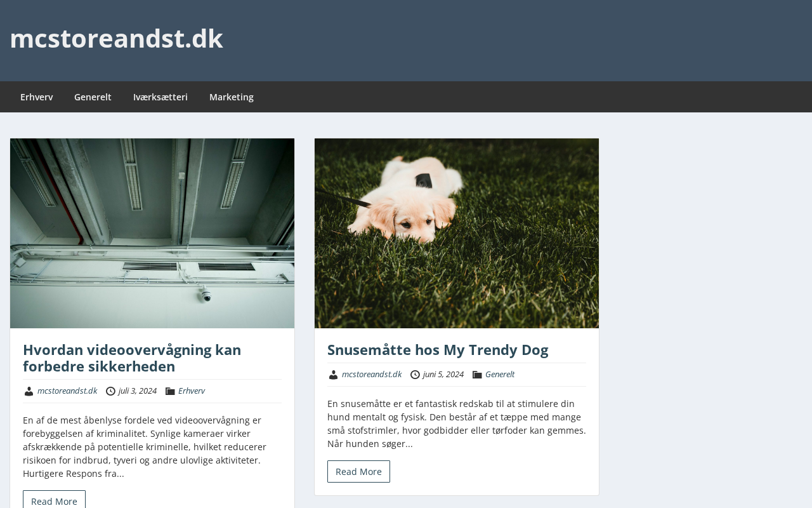Go to the Iværksætteri navigation item
The image size is (812, 508).
click(x=160, y=97)
